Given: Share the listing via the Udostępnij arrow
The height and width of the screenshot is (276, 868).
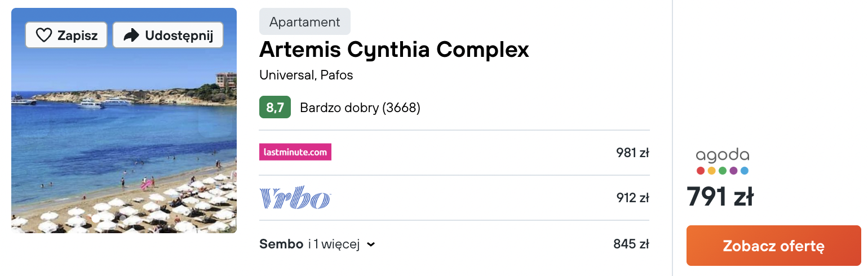Looking at the screenshot, I should [x=168, y=35].
